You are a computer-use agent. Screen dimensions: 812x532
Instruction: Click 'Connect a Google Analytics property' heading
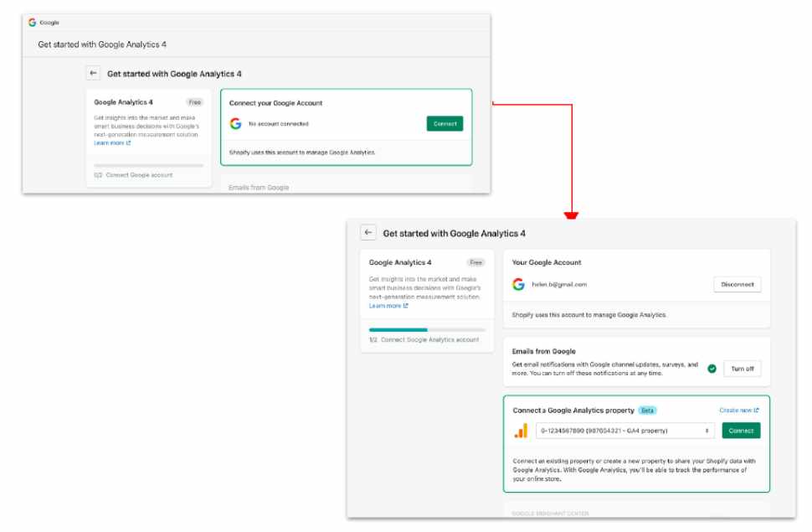click(573, 411)
